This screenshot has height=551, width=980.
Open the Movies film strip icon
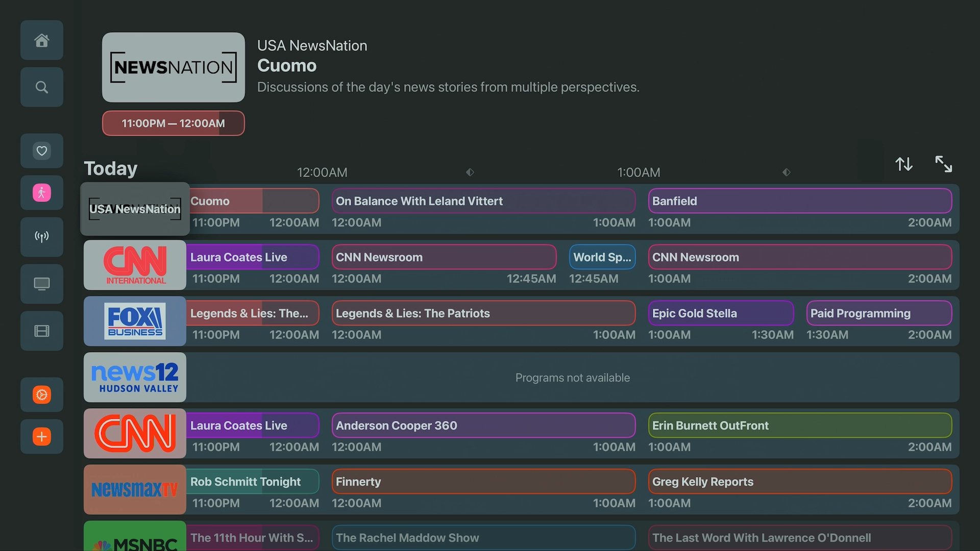42,331
